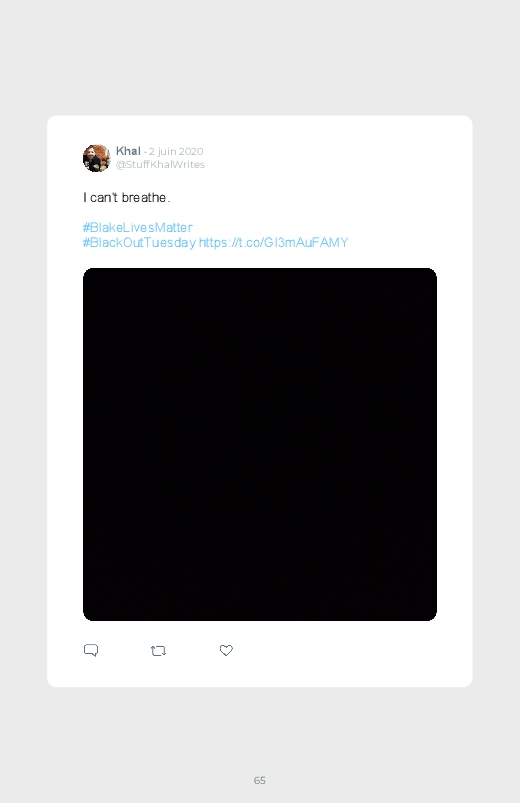Click the page number 65
The image size is (520, 803).
coord(260,780)
